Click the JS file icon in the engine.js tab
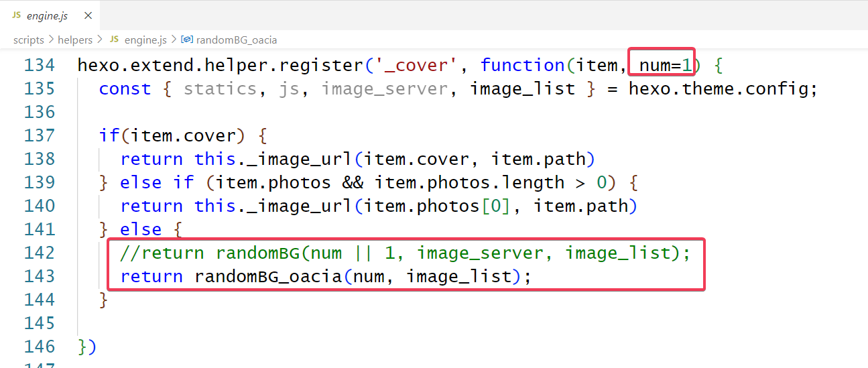Image resolution: width=868 pixels, height=368 pixels. [16, 15]
